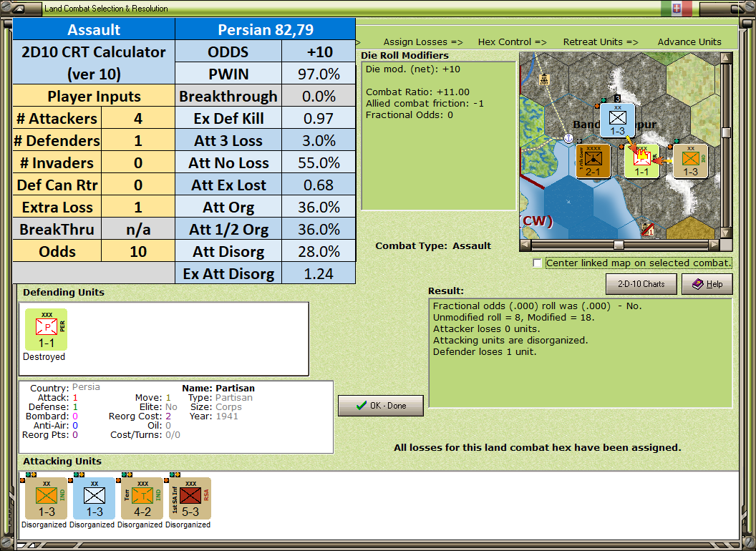Click 'Die mod. (net): +10' line
This screenshot has width=756, height=551.
click(412, 69)
